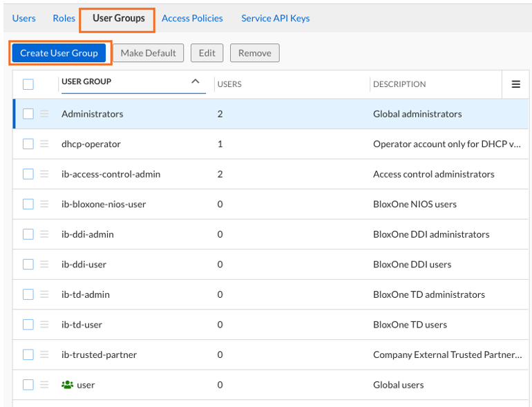Screen dimensions: 532x407
Task: Click the green group icon beside user
Action: coord(67,385)
